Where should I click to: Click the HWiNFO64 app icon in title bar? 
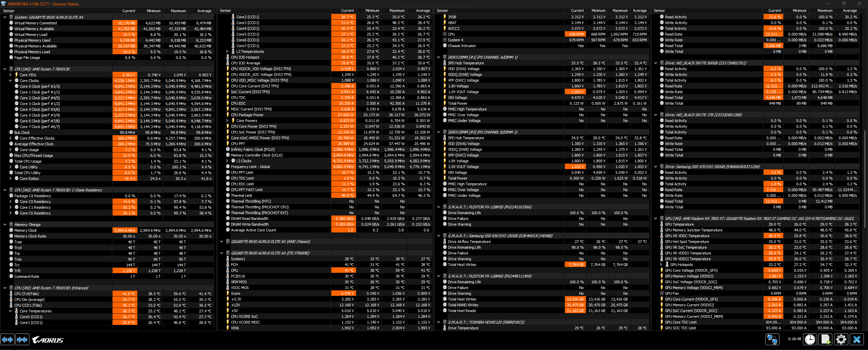tap(4, 4)
